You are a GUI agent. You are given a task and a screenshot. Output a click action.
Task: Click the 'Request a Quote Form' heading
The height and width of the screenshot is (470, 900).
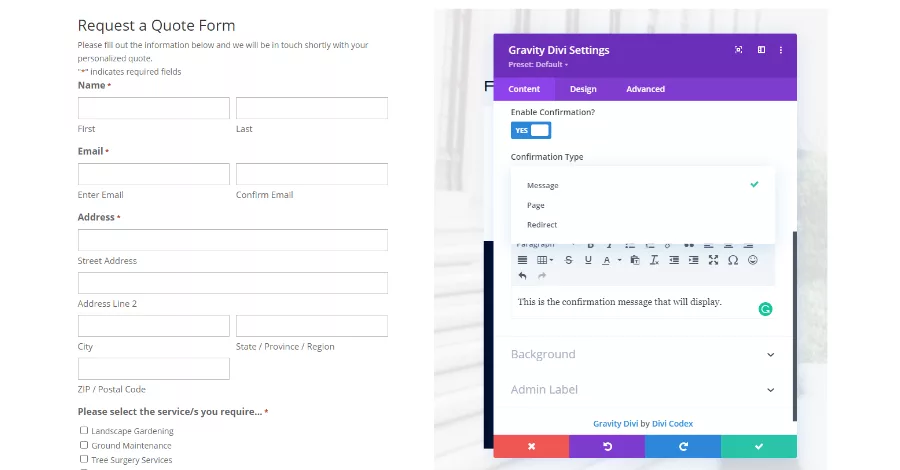pyautogui.click(x=156, y=26)
